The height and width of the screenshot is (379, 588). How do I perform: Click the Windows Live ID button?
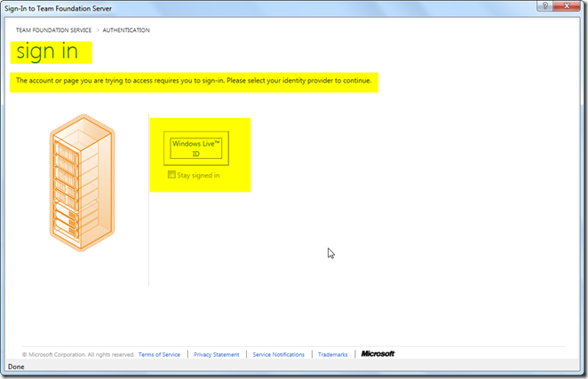pyautogui.click(x=196, y=148)
